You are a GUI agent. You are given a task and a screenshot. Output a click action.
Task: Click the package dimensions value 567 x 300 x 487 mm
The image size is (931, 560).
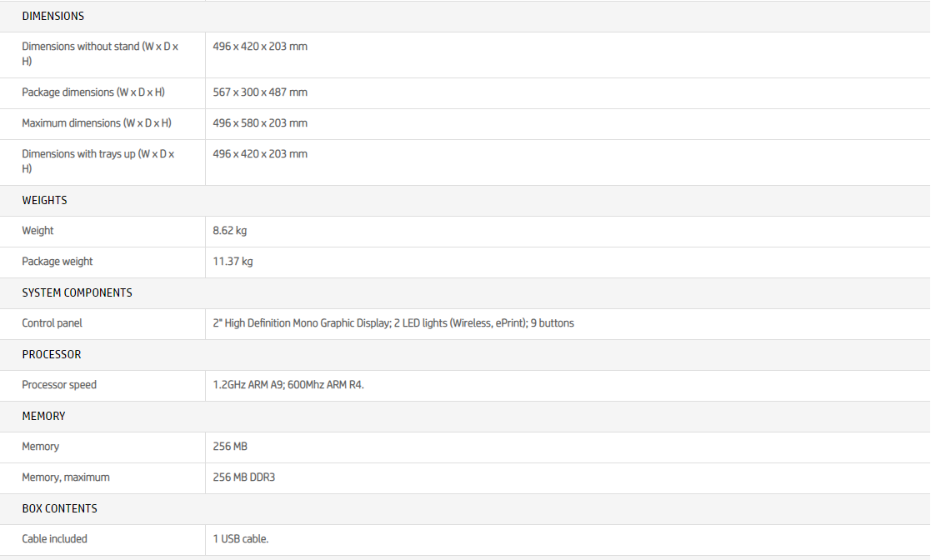pyautogui.click(x=260, y=92)
